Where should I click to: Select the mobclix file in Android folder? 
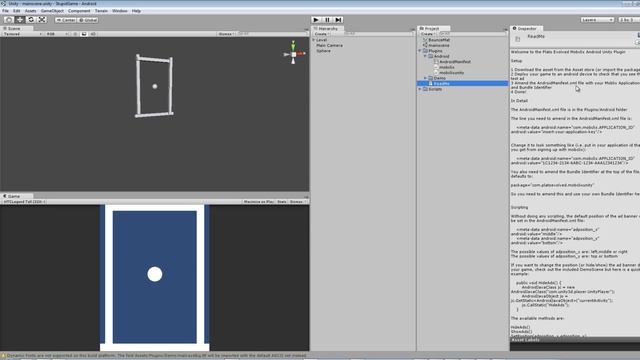pyautogui.click(x=447, y=67)
